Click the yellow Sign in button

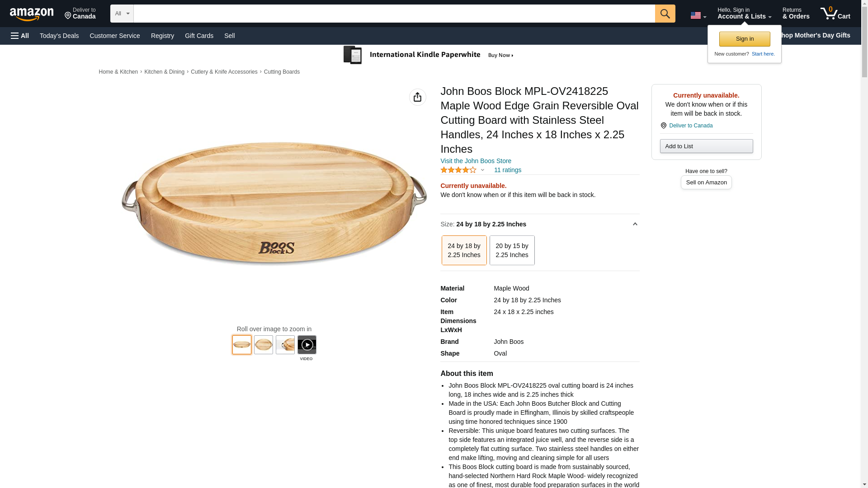tap(744, 39)
